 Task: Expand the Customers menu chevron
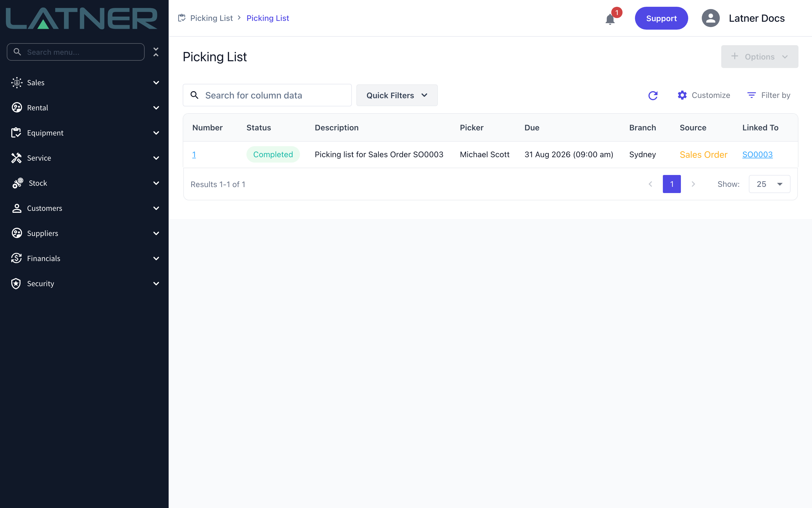[x=156, y=208]
